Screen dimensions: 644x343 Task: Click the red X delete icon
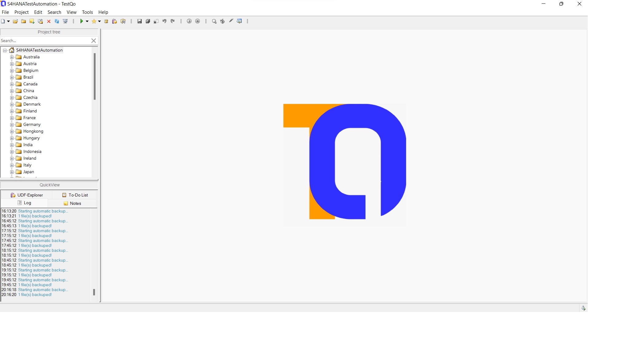49,21
